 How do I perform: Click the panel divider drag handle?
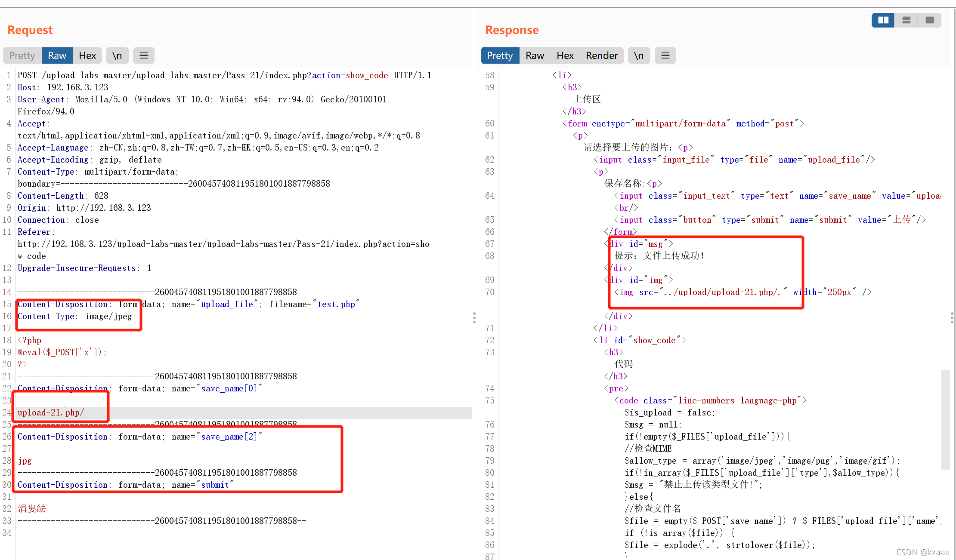474,318
